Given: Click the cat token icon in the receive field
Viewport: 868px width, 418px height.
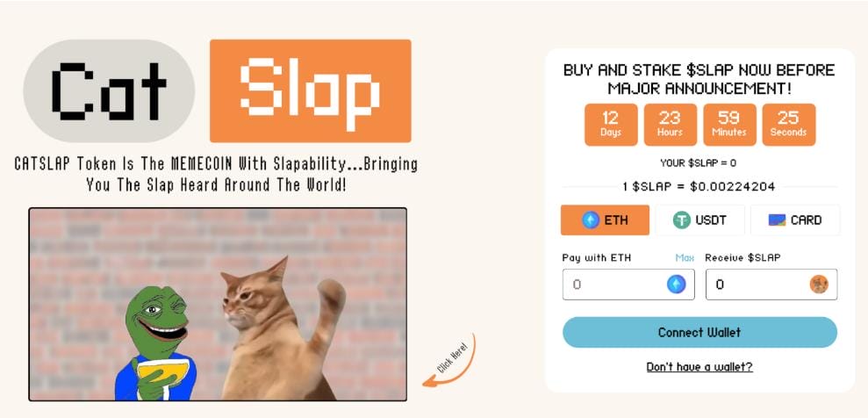Looking at the screenshot, I should coord(819,285).
